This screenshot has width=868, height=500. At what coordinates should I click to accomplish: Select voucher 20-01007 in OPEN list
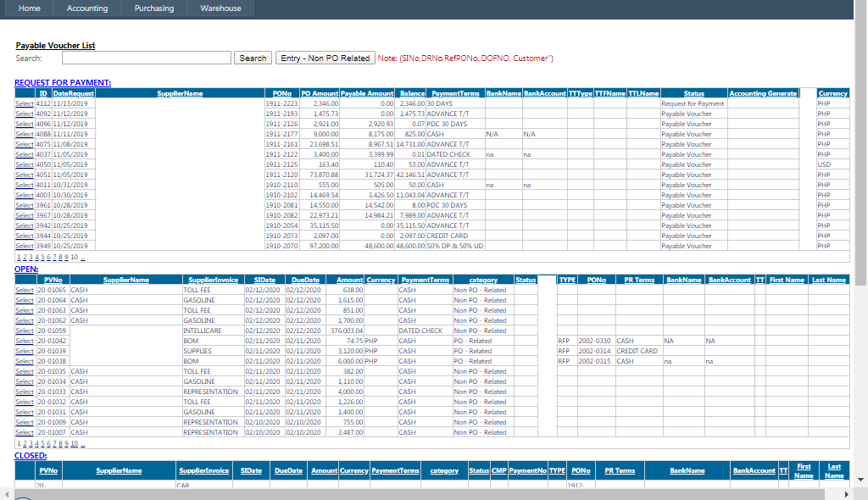coord(25,432)
